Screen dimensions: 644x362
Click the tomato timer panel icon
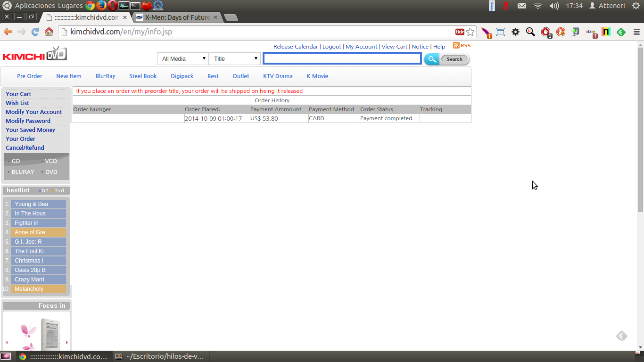[147, 6]
